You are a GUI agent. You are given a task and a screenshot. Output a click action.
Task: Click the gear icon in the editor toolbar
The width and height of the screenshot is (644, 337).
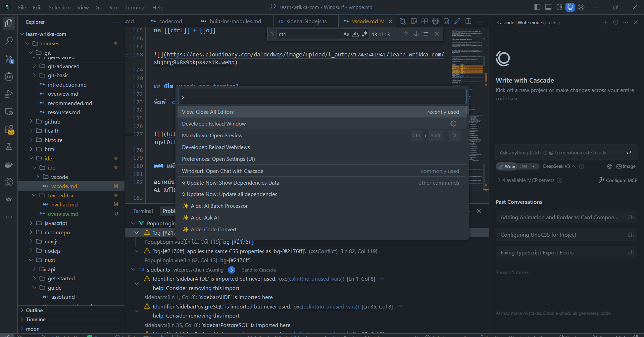(435, 21)
